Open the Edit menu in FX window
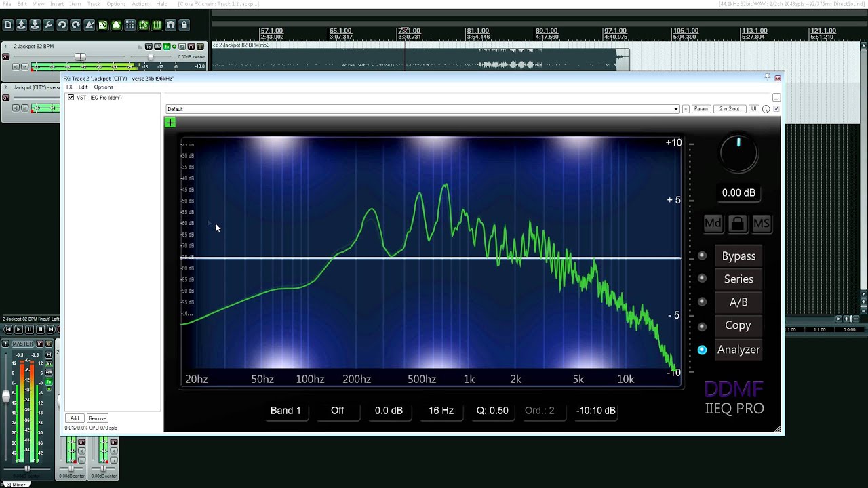The image size is (868, 488). pyautogui.click(x=83, y=87)
